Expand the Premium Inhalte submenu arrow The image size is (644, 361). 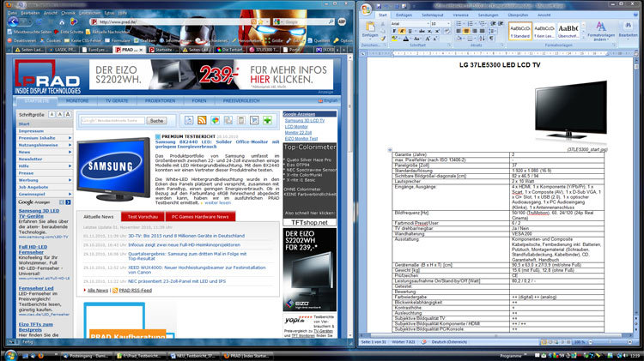tap(70, 138)
